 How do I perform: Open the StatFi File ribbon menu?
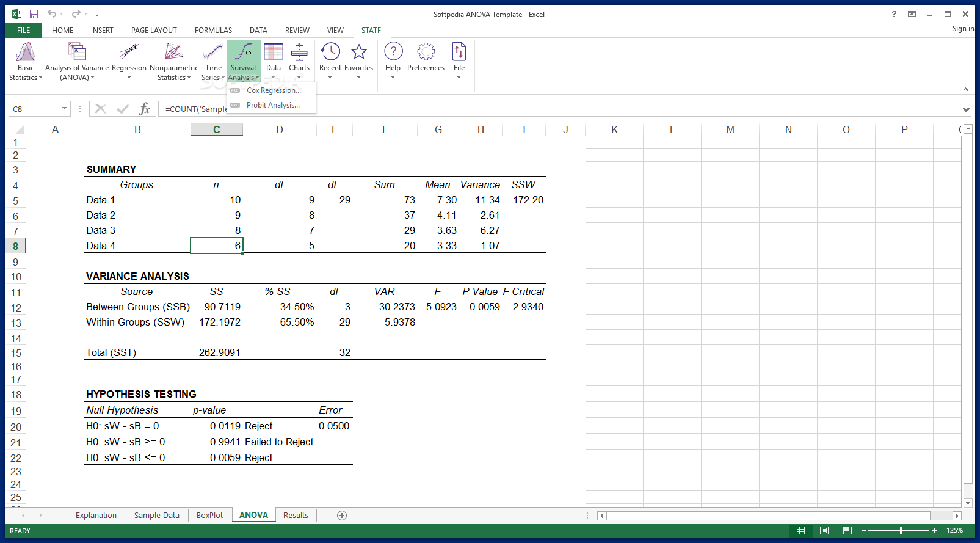(459, 61)
